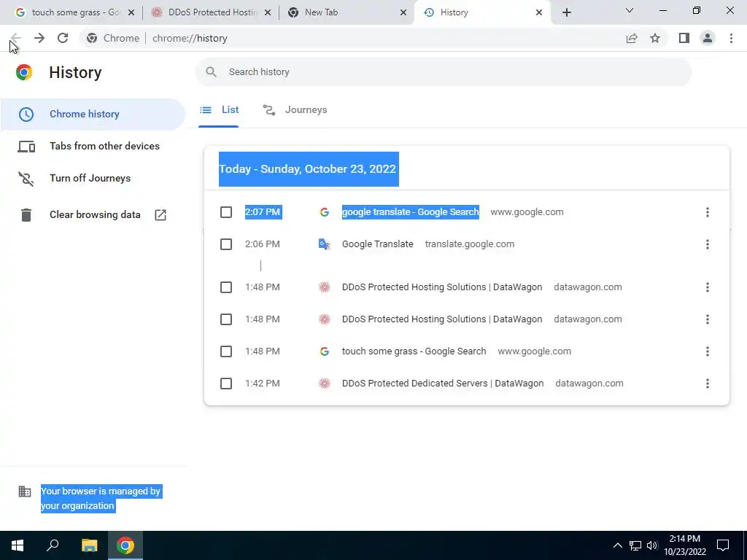Viewport: 747px width, 560px height.
Task: Open the notification center icon
Action: pyautogui.click(x=723, y=545)
